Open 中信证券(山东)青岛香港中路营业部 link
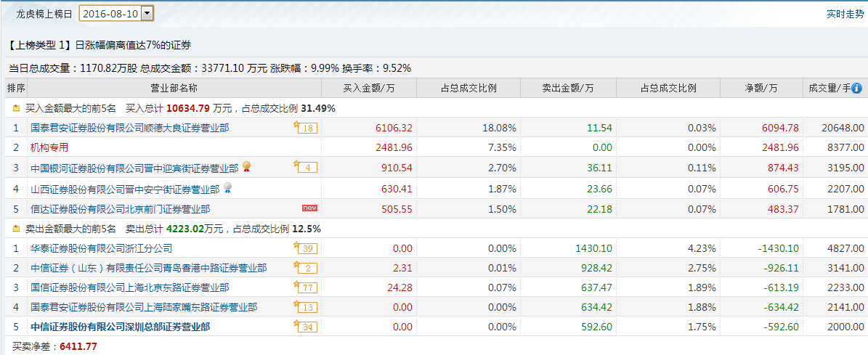 click(148, 268)
